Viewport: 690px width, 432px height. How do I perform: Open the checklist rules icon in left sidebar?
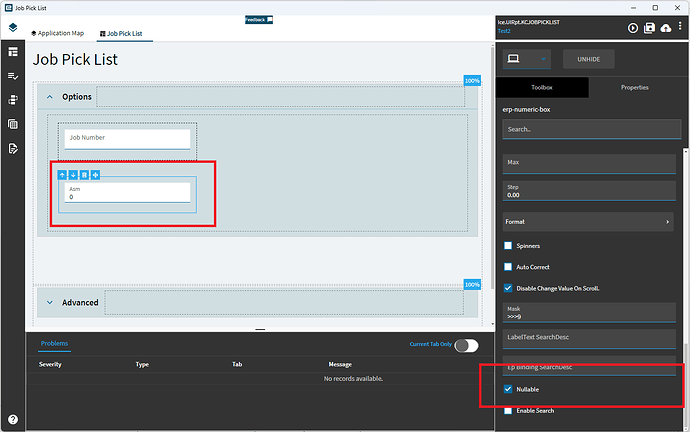pyautogui.click(x=13, y=76)
